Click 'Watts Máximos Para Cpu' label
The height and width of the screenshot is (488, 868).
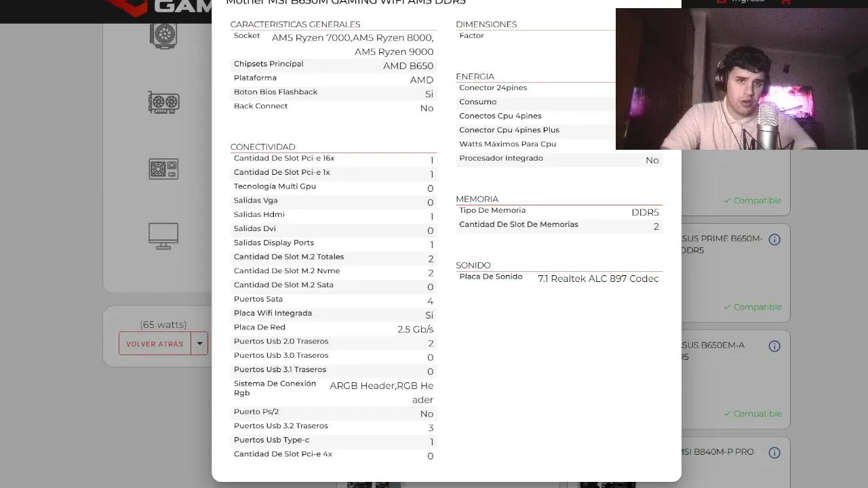click(507, 144)
